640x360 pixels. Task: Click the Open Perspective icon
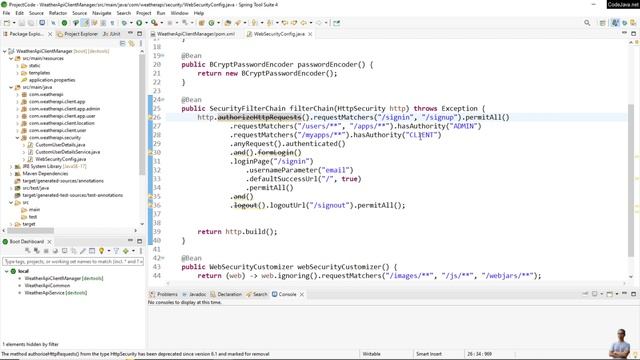pos(602,23)
